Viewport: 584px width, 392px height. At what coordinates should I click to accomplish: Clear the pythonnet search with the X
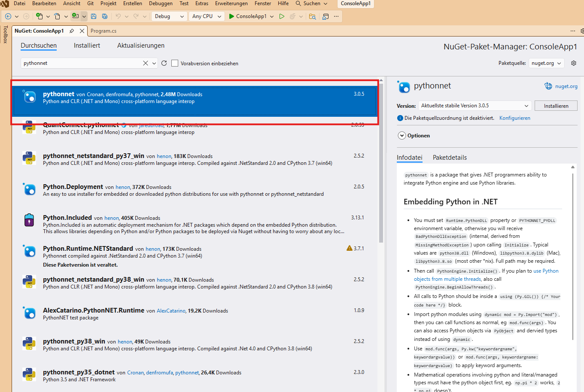point(145,63)
